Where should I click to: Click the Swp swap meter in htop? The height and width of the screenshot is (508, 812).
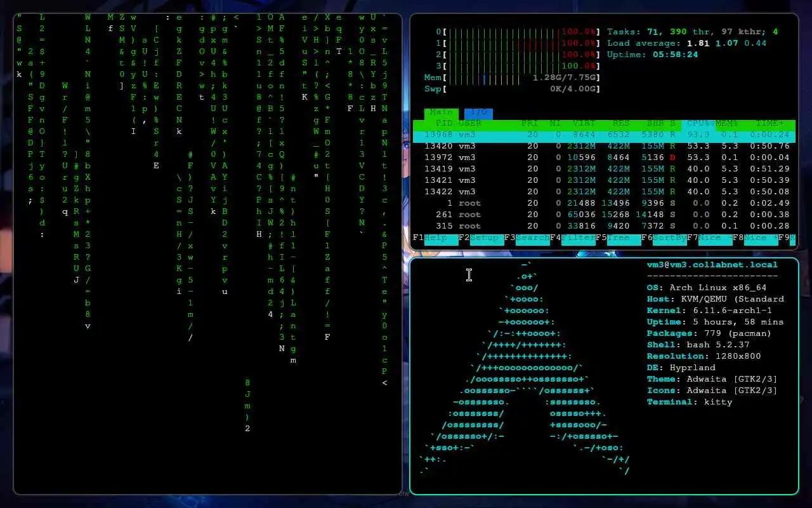(512, 89)
